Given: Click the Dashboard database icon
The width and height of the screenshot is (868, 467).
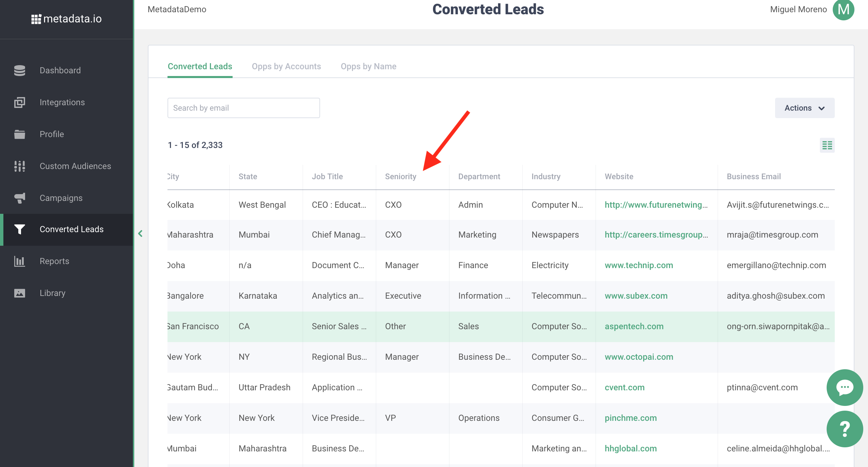Looking at the screenshot, I should tap(20, 70).
